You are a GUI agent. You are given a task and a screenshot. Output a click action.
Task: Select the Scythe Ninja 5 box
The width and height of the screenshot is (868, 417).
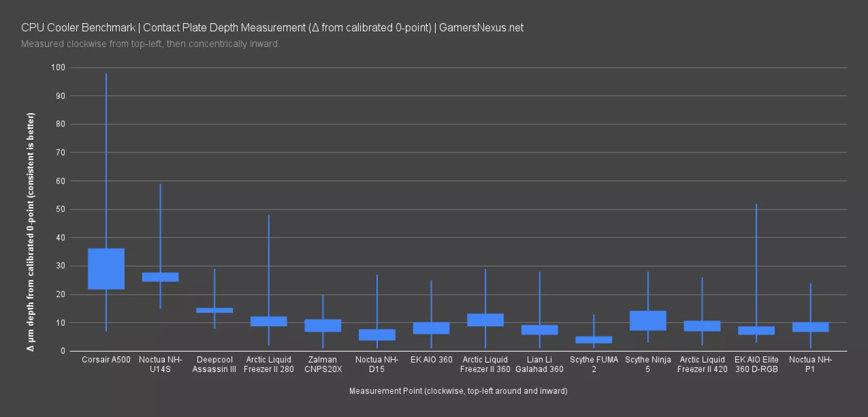648,321
